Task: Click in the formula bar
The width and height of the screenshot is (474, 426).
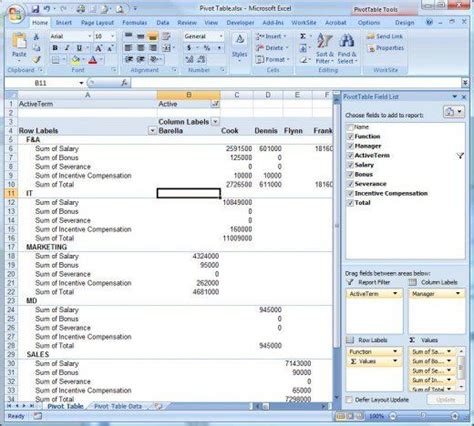Action: 297,83
